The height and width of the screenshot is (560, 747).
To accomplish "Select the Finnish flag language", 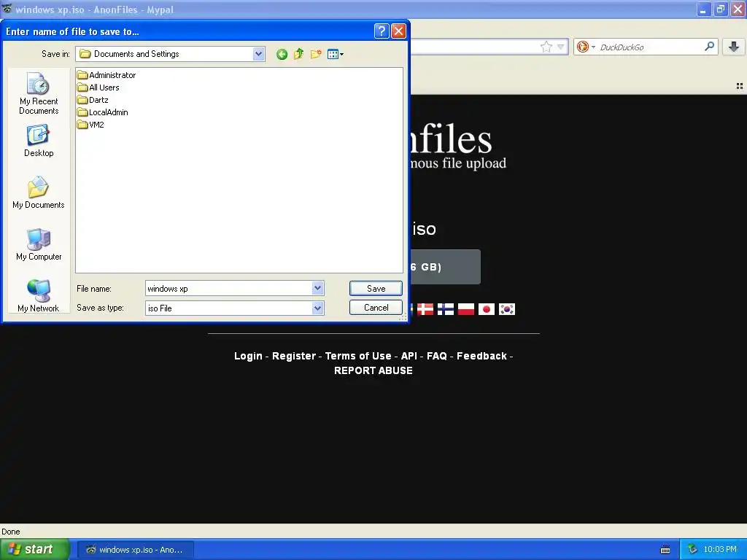I will [x=446, y=309].
